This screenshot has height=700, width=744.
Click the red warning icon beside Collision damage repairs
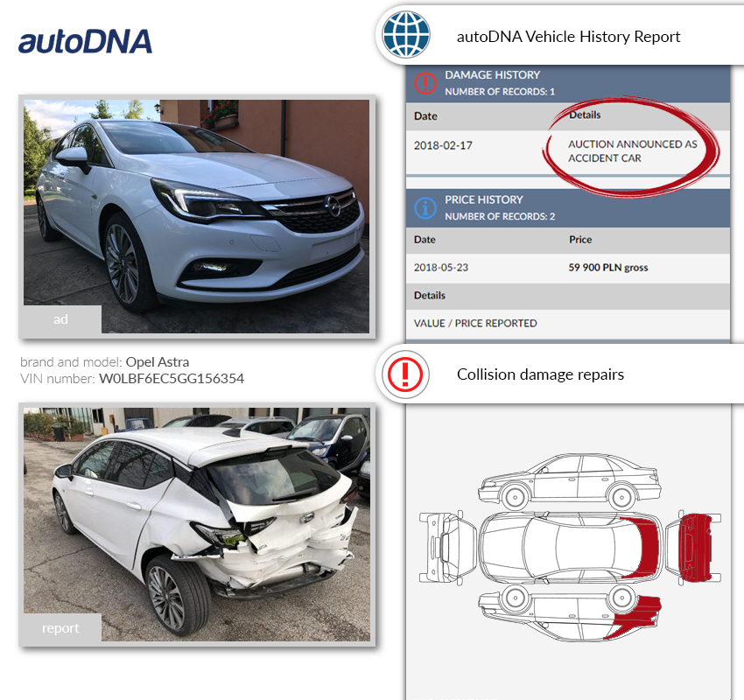click(x=404, y=374)
